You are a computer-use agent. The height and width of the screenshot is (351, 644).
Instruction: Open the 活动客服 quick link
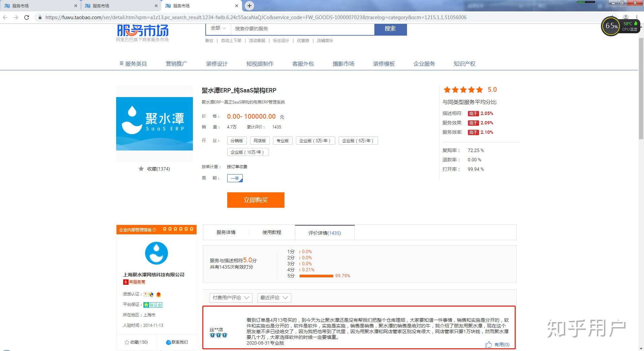(x=257, y=41)
